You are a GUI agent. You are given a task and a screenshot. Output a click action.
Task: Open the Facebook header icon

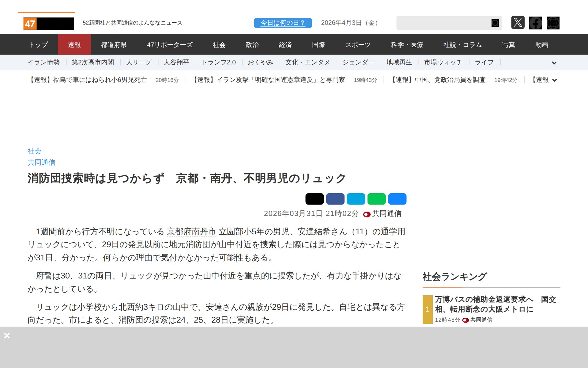click(535, 23)
